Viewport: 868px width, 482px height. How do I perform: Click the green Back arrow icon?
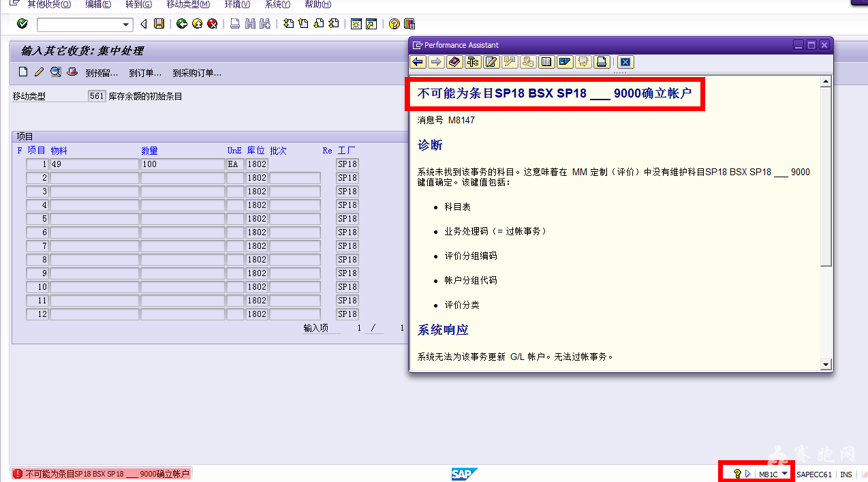pyautogui.click(x=181, y=24)
